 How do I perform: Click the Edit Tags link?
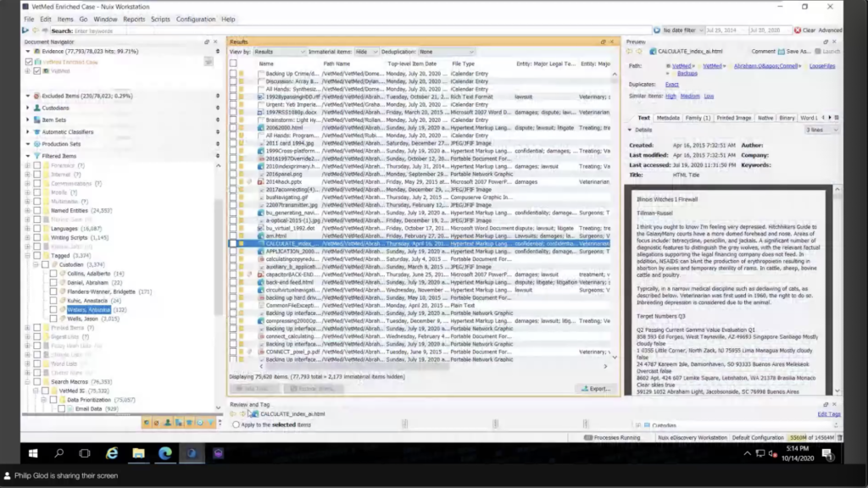coord(829,414)
